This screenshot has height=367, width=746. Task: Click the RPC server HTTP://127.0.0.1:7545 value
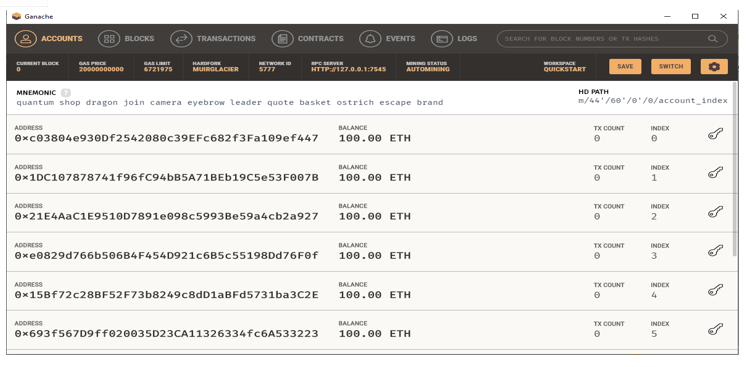click(348, 69)
